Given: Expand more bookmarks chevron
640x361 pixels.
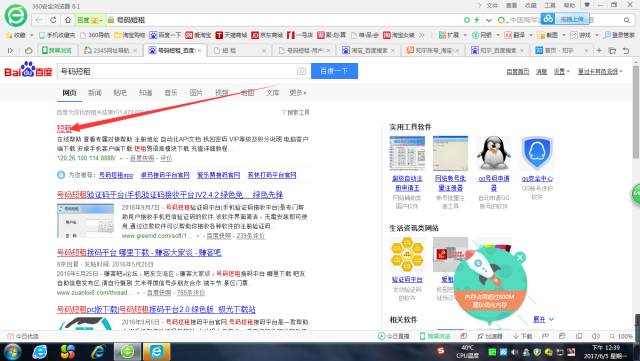Looking at the screenshot, I should point(422,36).
